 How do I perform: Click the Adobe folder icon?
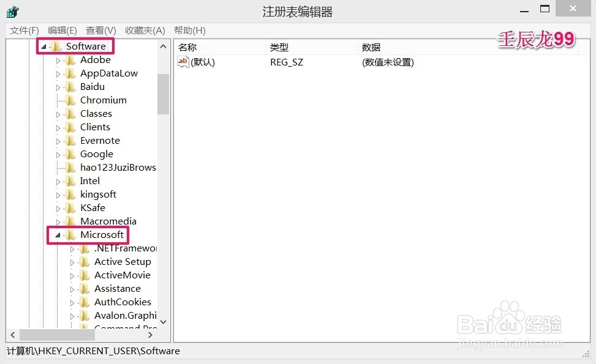click(70, 60)
